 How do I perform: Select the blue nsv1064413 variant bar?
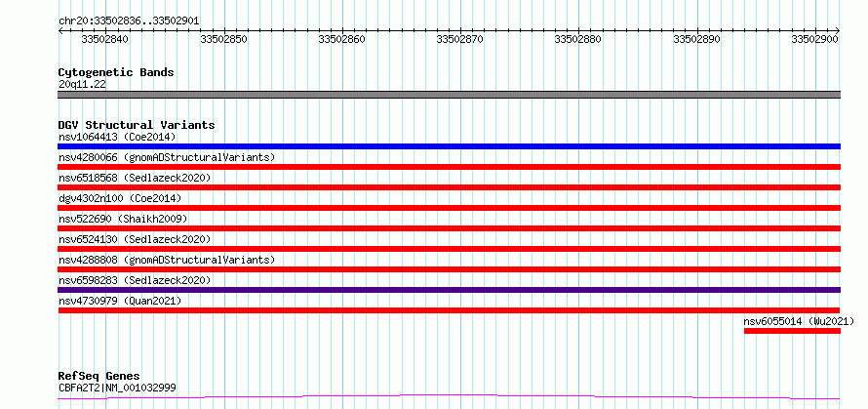pyautogui.click(x=449, y=146)
